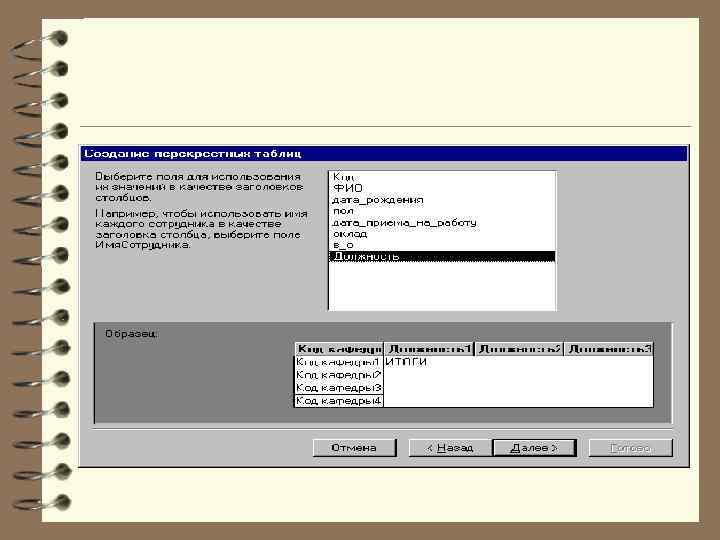Screen dimensions: 720x540
Task: Click the Должность2 sample column header
Action: [519, 349]
